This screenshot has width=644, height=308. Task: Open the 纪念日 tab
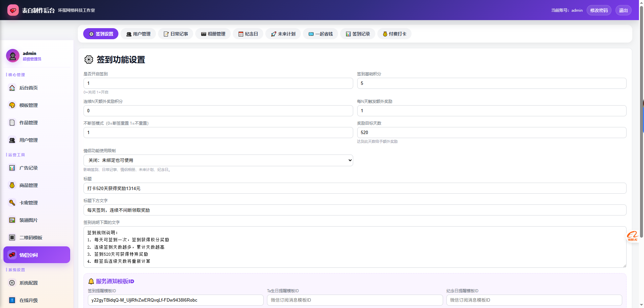pos(248,34)
